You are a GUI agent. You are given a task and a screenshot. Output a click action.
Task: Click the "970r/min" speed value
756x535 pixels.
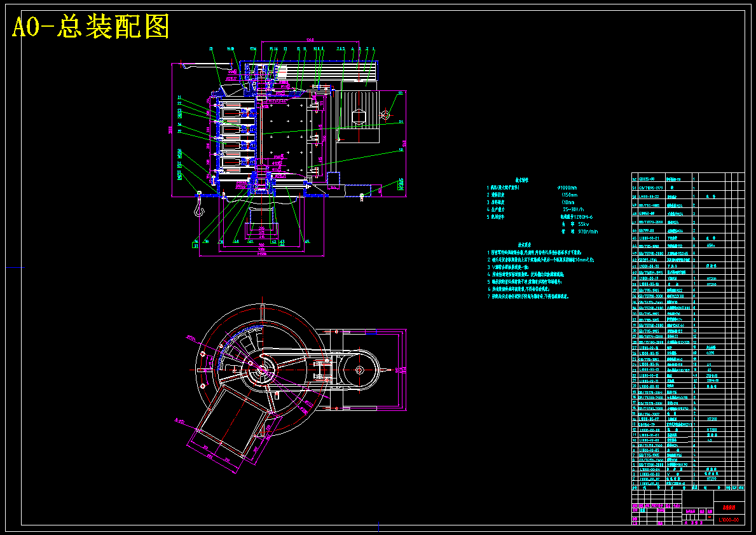pos(588,232)
